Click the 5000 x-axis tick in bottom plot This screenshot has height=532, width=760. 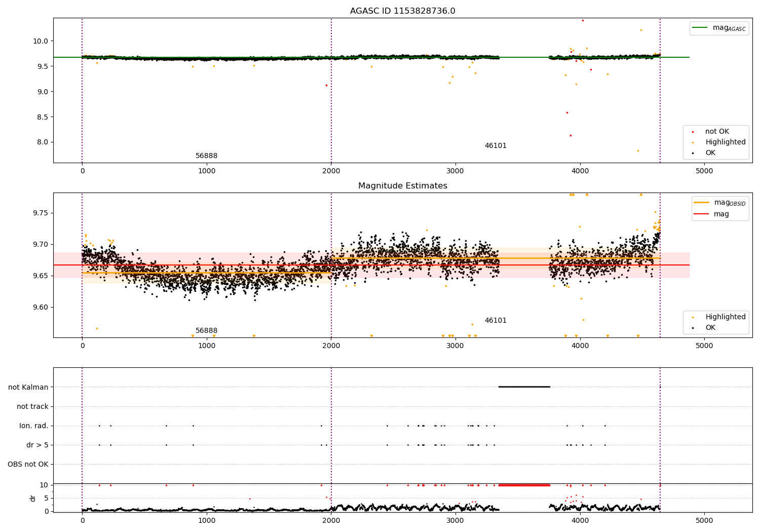[704, 521]
